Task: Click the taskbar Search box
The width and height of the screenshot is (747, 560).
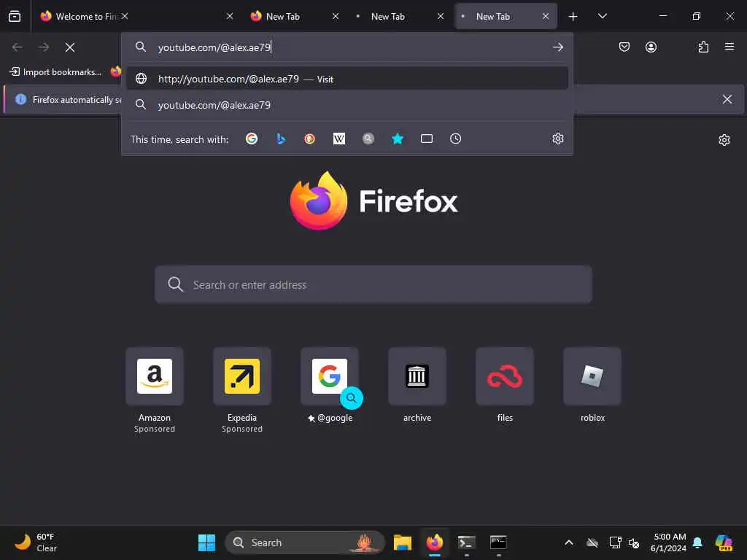Action: [x=304, y=542]
